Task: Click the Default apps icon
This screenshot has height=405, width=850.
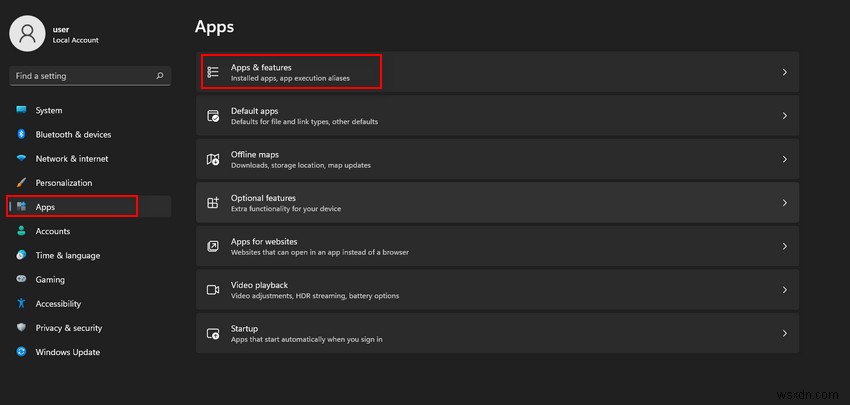Action: coord(213,116)
